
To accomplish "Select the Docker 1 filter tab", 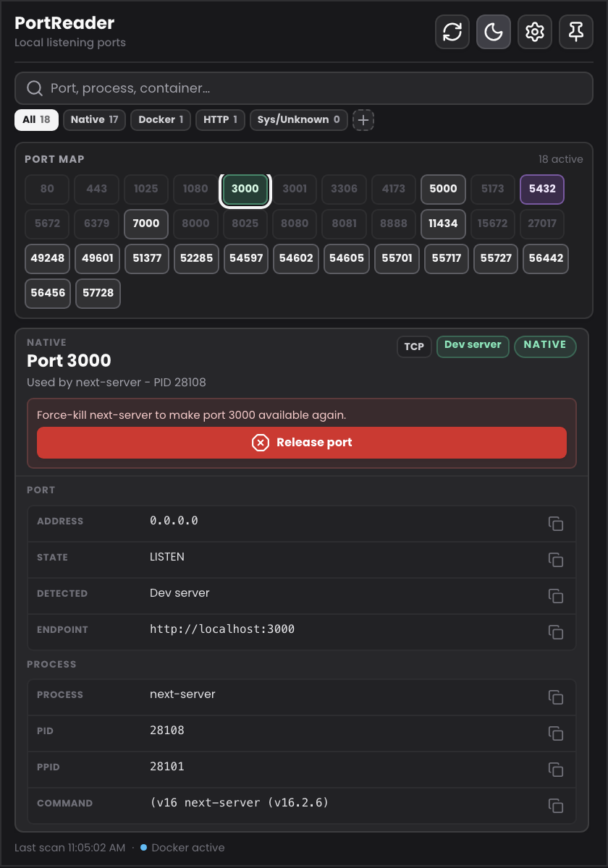I will (161, 119).
